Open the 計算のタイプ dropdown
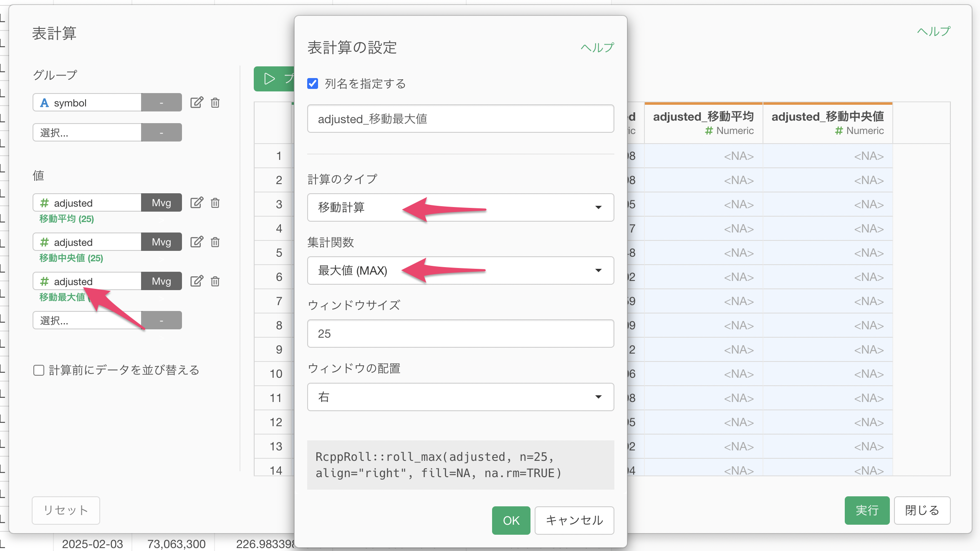This screenshot has width=980, height=551. click(x=460, y=207)
